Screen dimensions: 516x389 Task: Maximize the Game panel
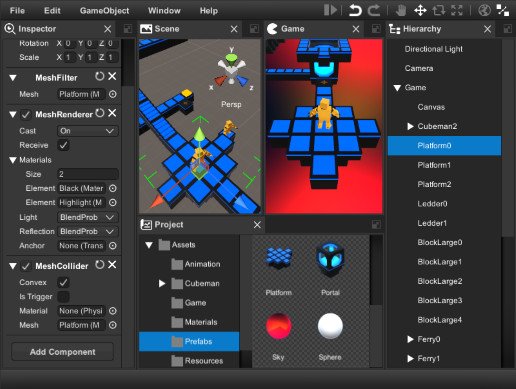[376, 29]
